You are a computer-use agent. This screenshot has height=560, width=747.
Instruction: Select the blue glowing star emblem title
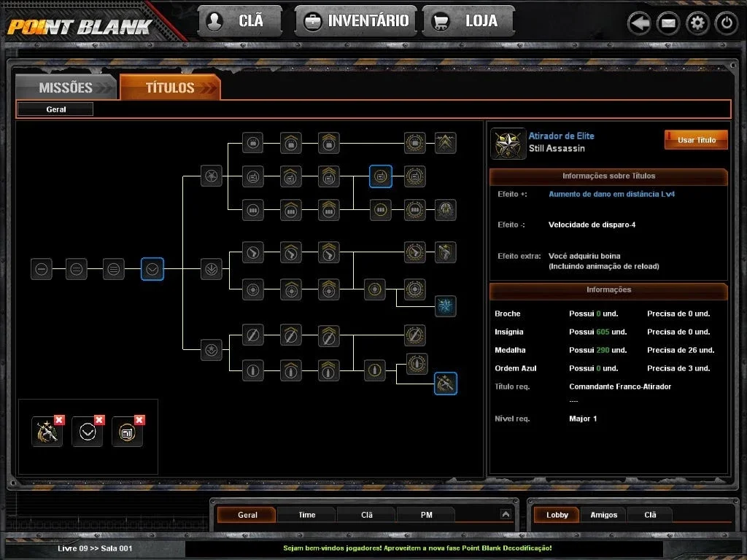click(x=446, y=306)
